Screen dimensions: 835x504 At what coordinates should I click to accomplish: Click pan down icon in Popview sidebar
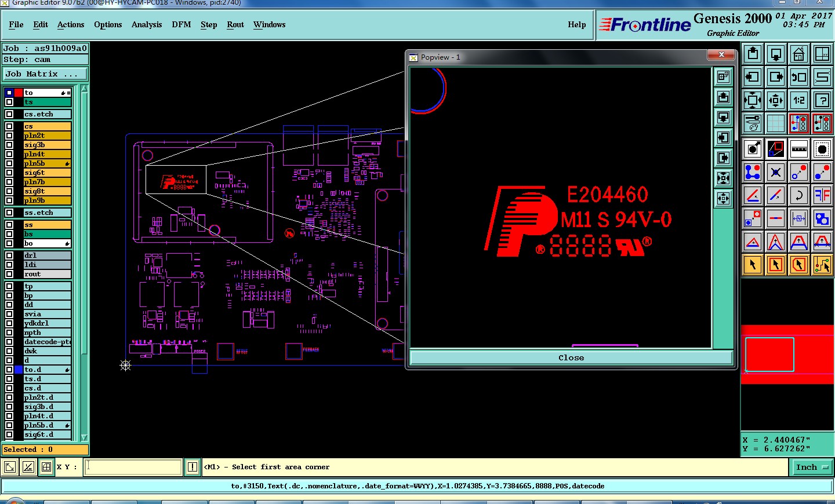click(723, 118)
